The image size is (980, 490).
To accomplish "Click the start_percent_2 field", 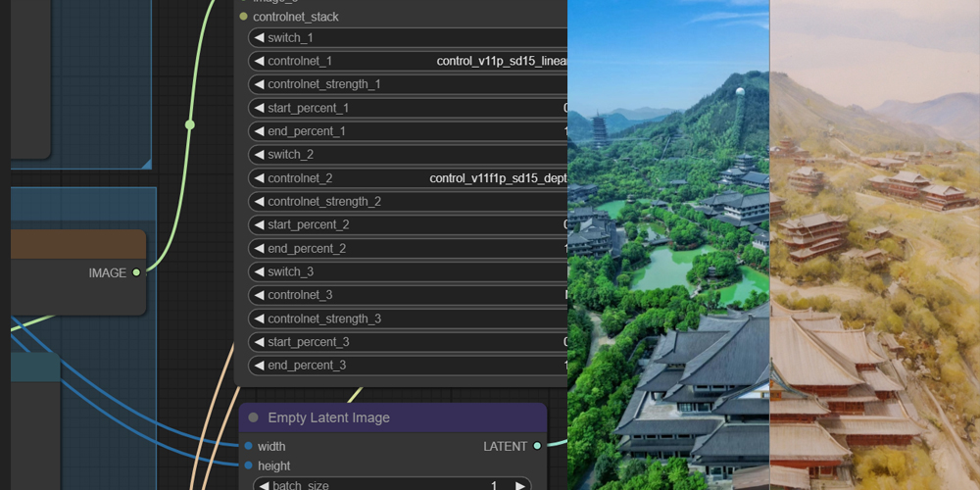I will tap(408, 224).
